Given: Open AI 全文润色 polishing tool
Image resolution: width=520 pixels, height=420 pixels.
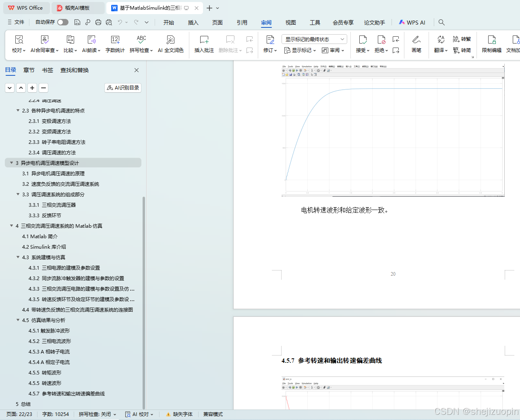Looking at the screenshot, I should [x=170, y=44].
